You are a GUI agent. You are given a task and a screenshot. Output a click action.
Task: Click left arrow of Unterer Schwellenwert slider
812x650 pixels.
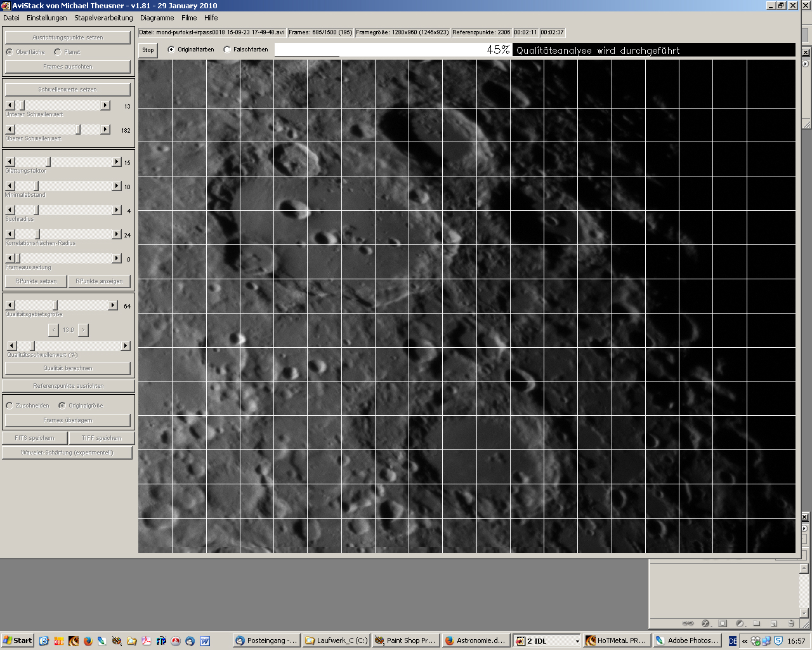pos(10,105)
